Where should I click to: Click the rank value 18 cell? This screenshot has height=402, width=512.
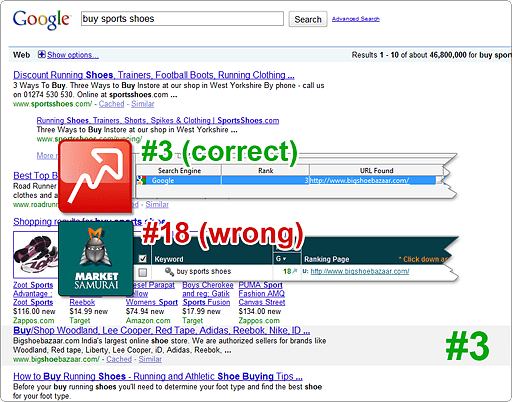(x=287, y=271)
